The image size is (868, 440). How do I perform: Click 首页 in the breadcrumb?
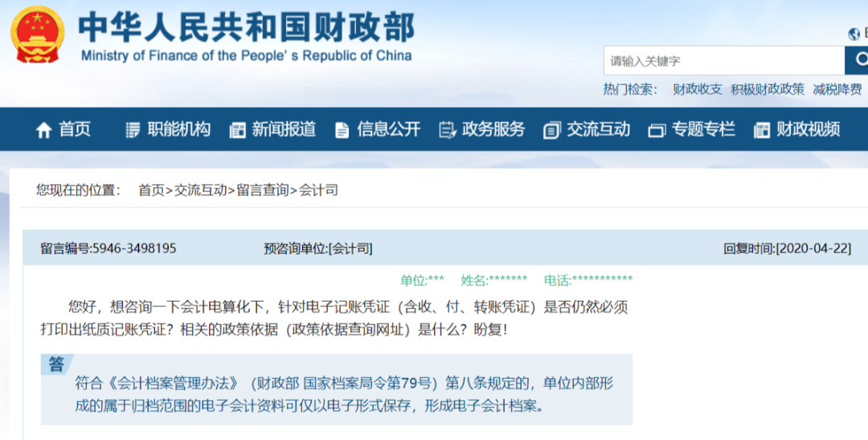click(x=152, y=190)
